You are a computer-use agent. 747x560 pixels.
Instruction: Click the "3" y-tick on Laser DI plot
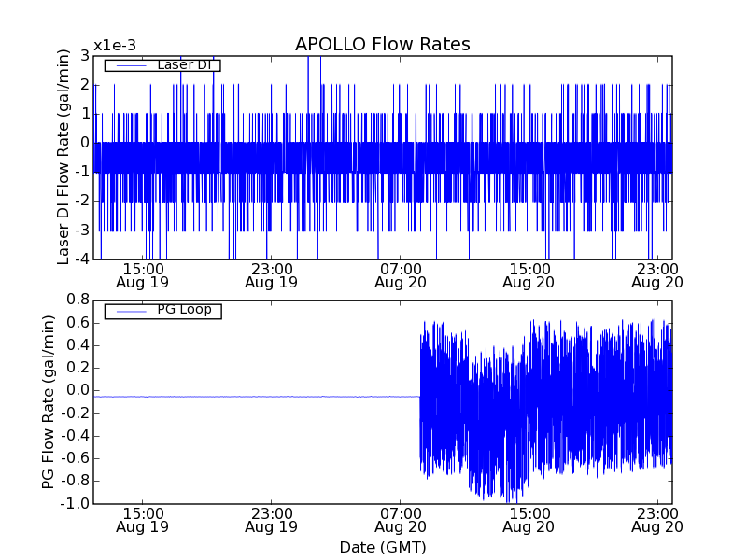pos(85,56)
